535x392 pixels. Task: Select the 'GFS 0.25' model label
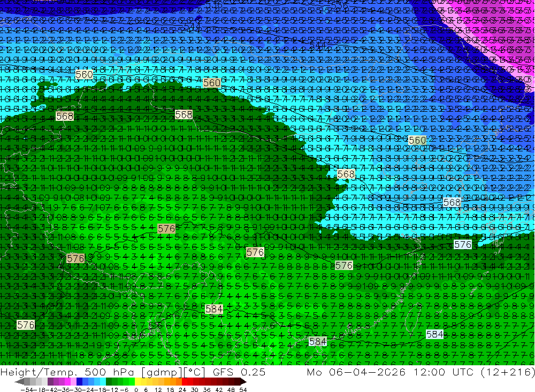239,372
